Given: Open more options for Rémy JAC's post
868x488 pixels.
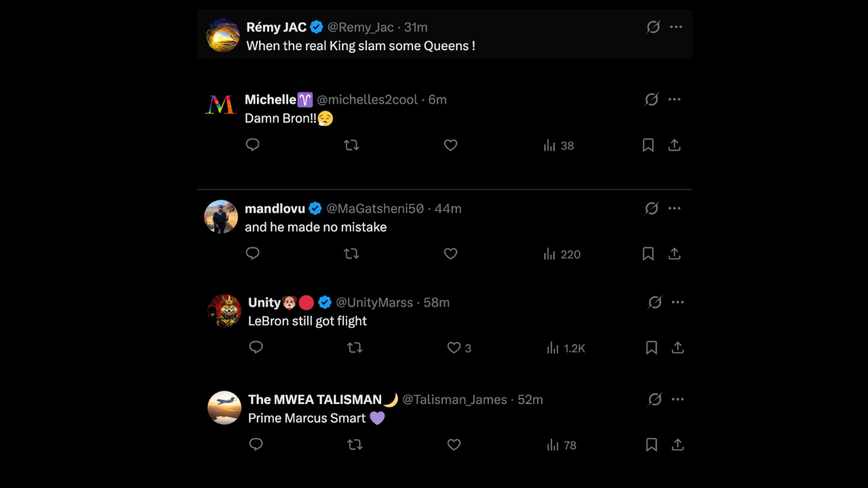Looking at the screenshot, I should (676, 27).
